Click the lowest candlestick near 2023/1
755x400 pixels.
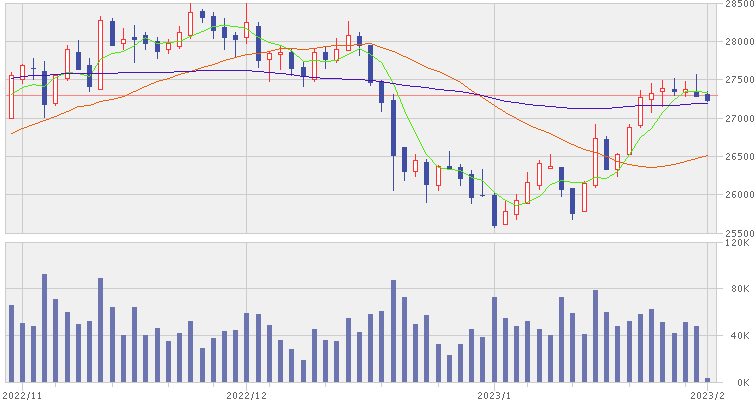click(x=494, y=209)
